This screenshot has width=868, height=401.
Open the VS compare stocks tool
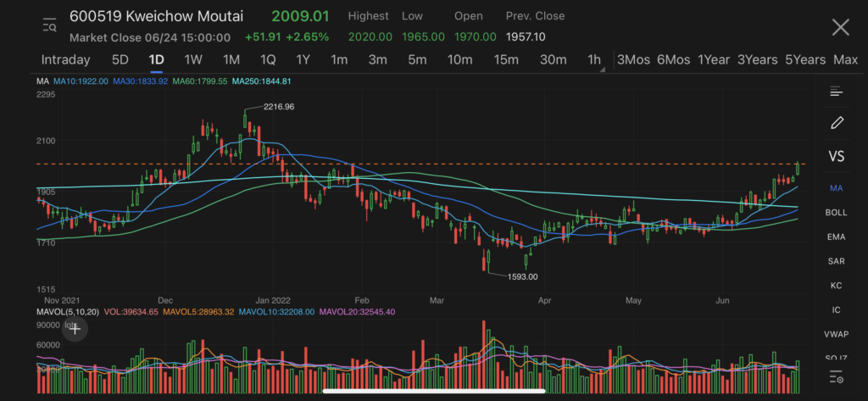coord(837,156)
